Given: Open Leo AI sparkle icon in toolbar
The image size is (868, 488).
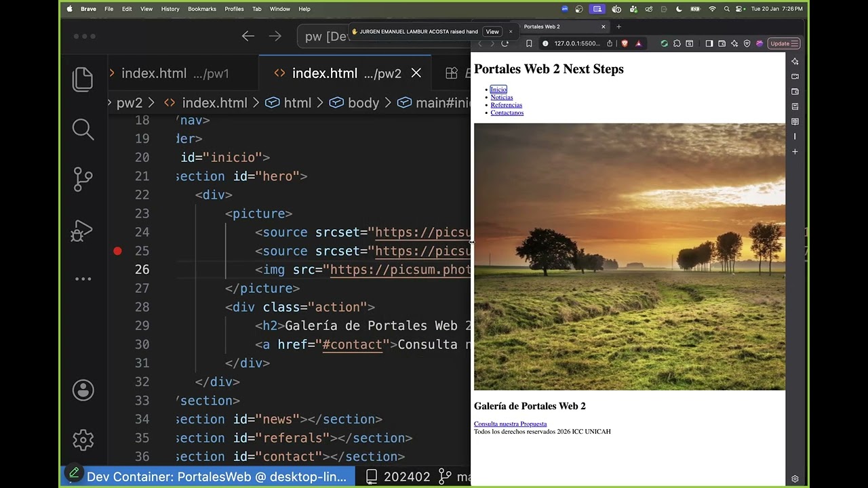Looking at the screenshot, I should coord(734,43).
